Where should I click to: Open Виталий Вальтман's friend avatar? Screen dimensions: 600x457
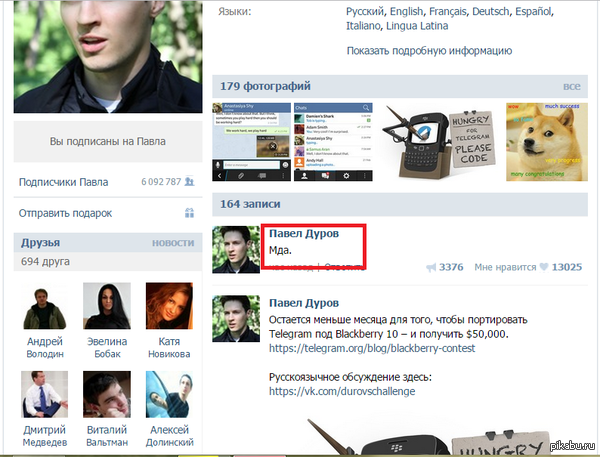click(x=106, y=396)
